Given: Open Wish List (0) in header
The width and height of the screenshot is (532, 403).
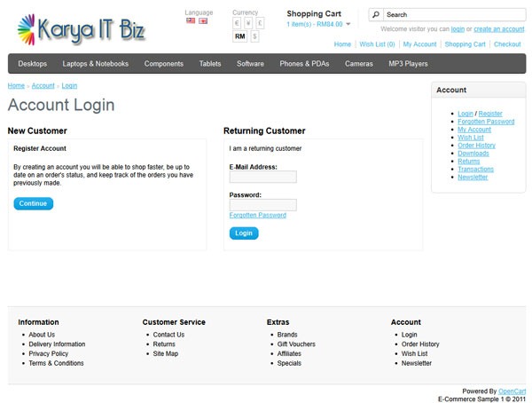Looking at the screenshot, I should pyautogui.click(x=377, y=44).
